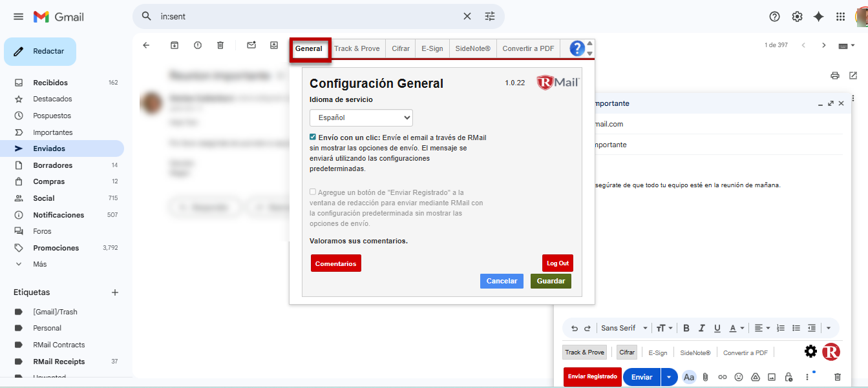Open the Sans Serif font dropdown
The width and height of the screenshot is (868, 388).
tap(624, 328)
